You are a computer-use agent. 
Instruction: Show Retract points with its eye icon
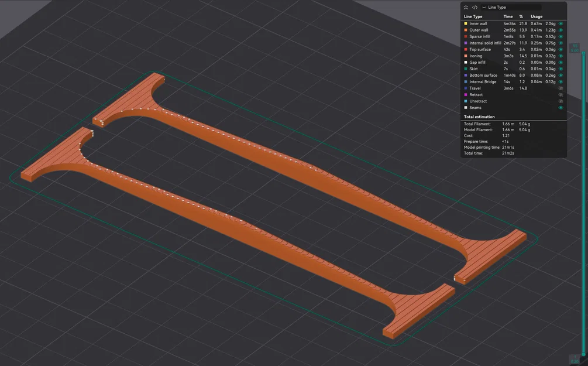pyautogui.click(x=561, y=95)
